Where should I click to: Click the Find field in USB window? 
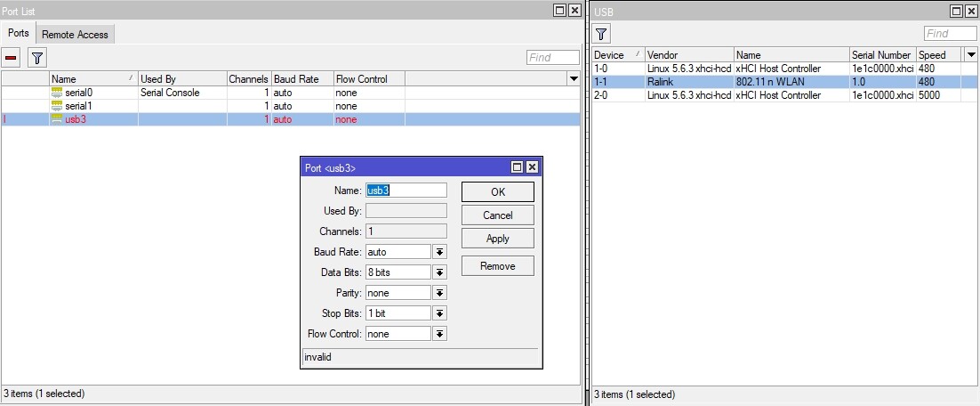950,33
